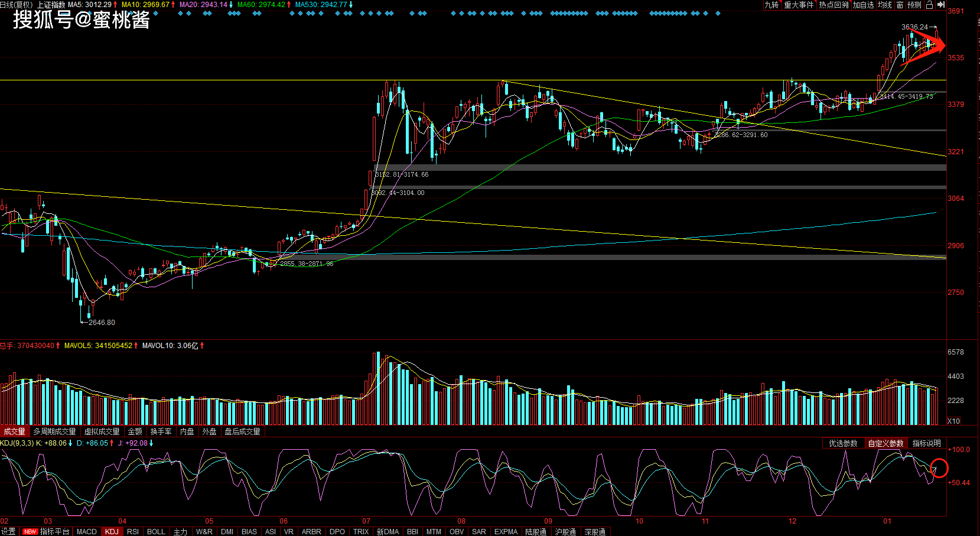This screenshot has height=536, width=980.
Task: Switch to the EXPMA indicator
Action: tap(506, 532)
